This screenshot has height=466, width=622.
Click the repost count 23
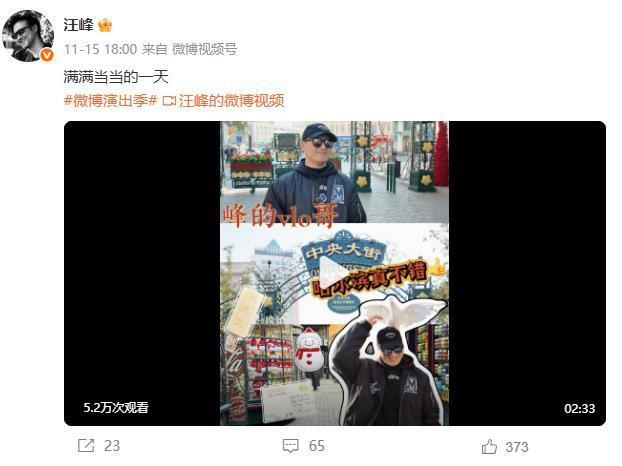(112, 446)
